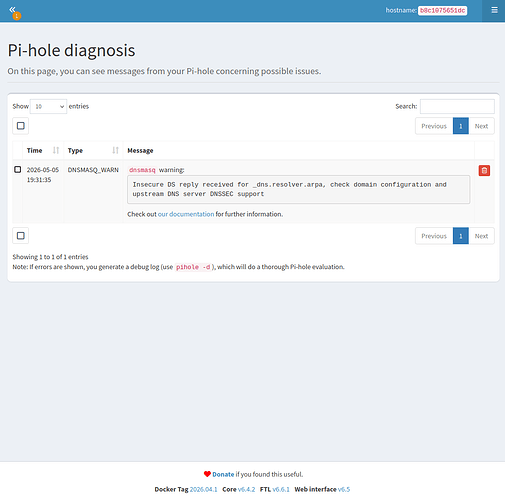Open FTL v6.6.1 version link
Image resolution: width=505 pixels, height=500 pixels.
[x=281, y=489]
